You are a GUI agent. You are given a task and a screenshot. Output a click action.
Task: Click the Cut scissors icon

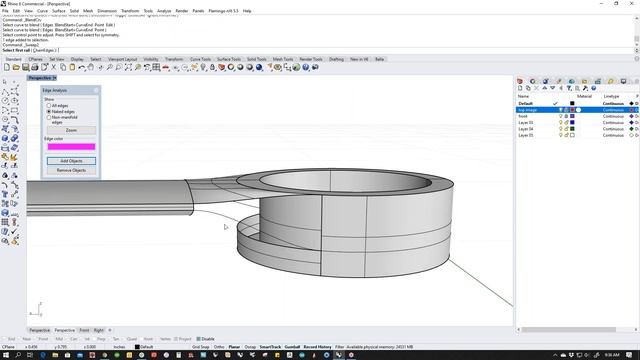[x=53, y=67]
